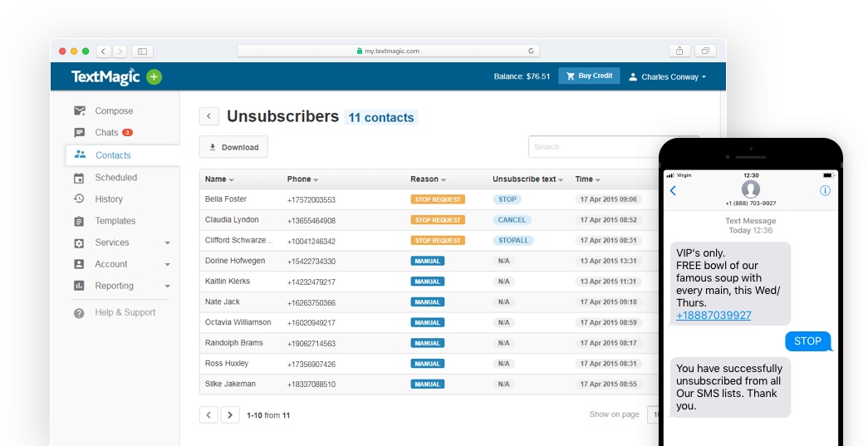
Task: Click the History clock icon
Action: (x=79, y=198)
